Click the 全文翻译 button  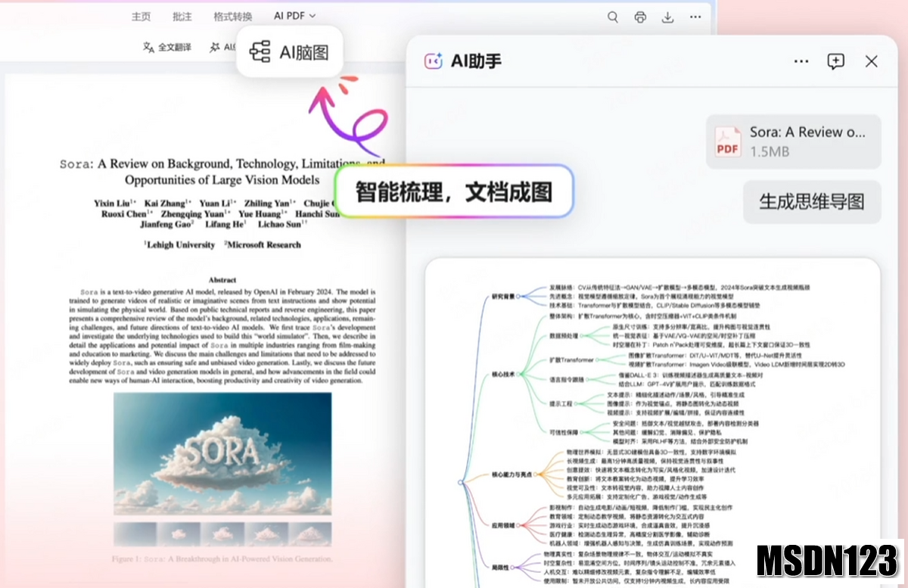click(x=167, y=47)
